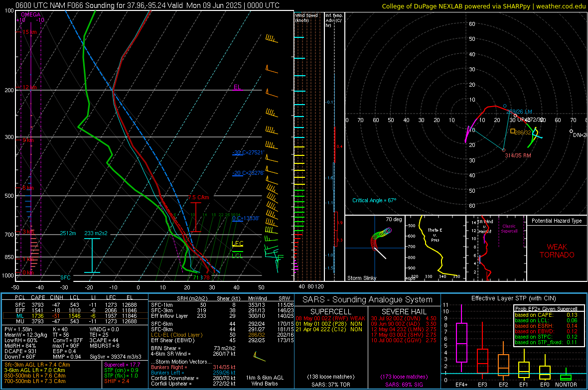
Task: Select the EL marker at 200 mb
Action: pyautogui.click(x=237, y=87)
